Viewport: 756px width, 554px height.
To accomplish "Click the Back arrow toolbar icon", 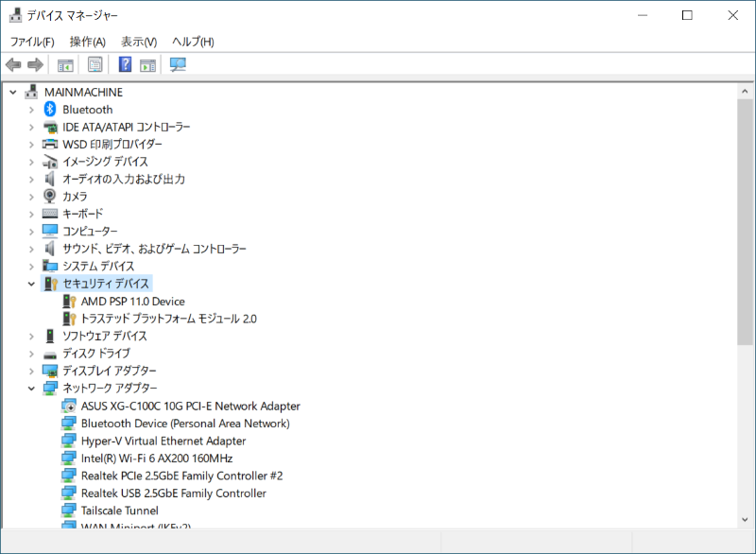I will tap(13, 65).
